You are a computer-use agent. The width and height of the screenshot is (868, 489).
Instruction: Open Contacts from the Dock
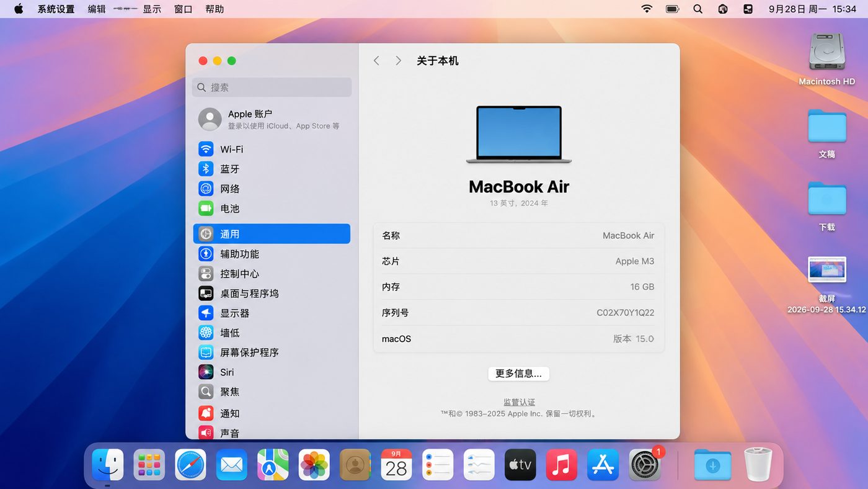pyautogui.click(x=355, y=465)
